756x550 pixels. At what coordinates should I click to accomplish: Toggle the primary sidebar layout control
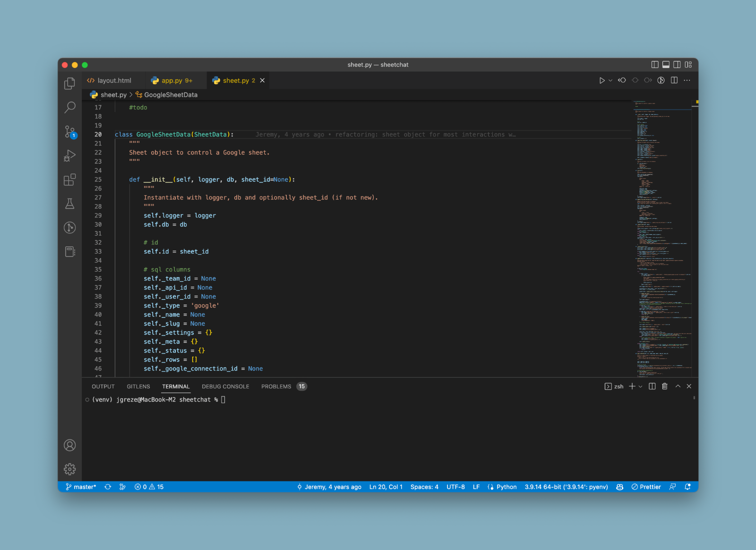coord(655,65)
